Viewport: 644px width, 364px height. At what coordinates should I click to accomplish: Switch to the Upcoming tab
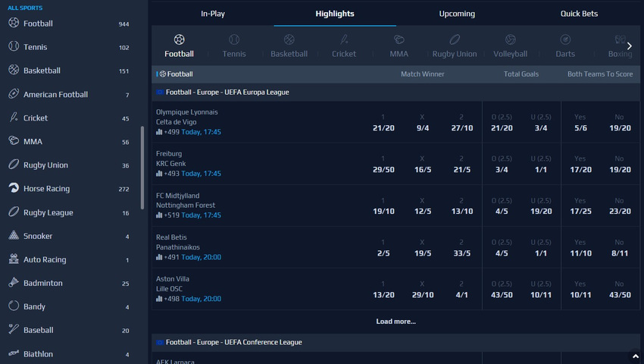point(457,14)
